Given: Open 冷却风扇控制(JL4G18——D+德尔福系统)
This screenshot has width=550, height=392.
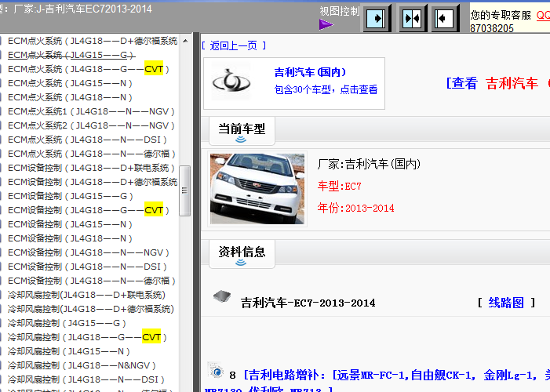Looking at the screenshot, I should pyautogui.click(x=91, y=309).
